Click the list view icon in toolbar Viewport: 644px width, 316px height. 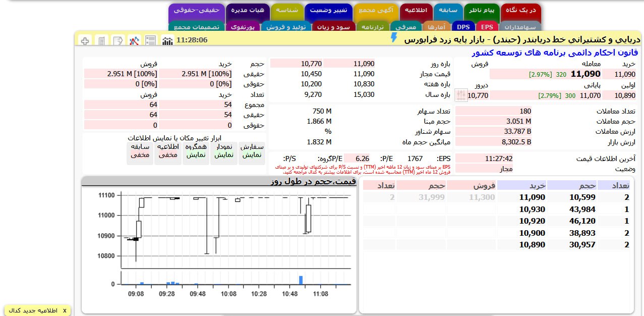coord(150,40)
